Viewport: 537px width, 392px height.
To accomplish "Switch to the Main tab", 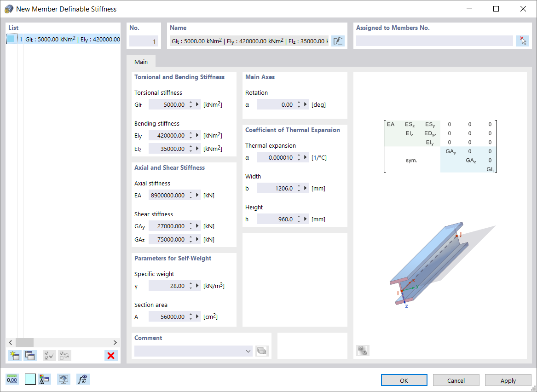I will [x=141, y=62].
